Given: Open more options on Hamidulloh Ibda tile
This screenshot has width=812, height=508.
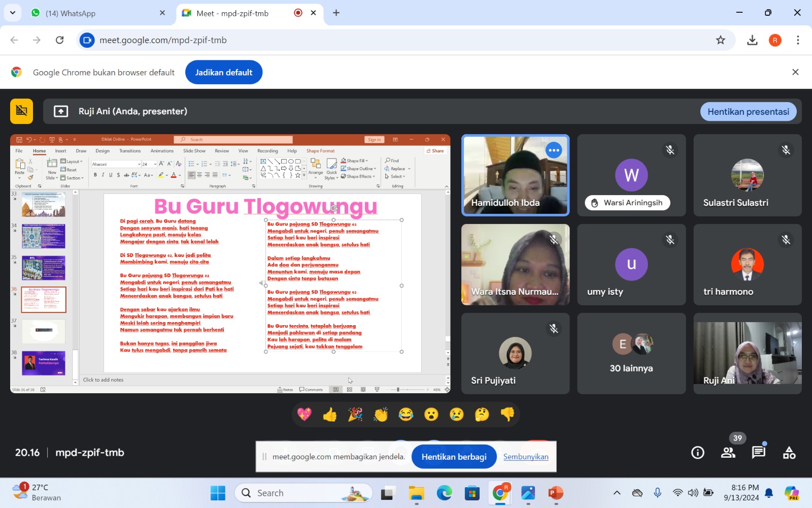Looking at the screenshot, I should point(554,150).
